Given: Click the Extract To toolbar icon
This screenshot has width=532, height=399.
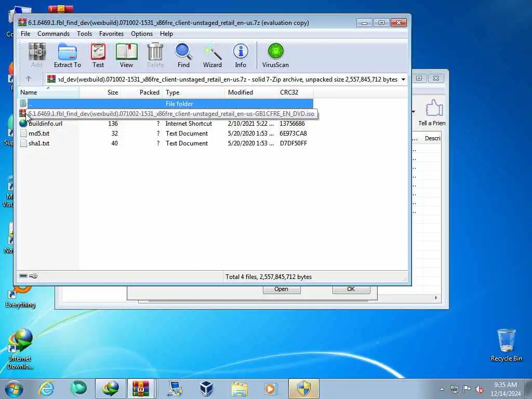Looking at the screenshot, I should 67,56.
